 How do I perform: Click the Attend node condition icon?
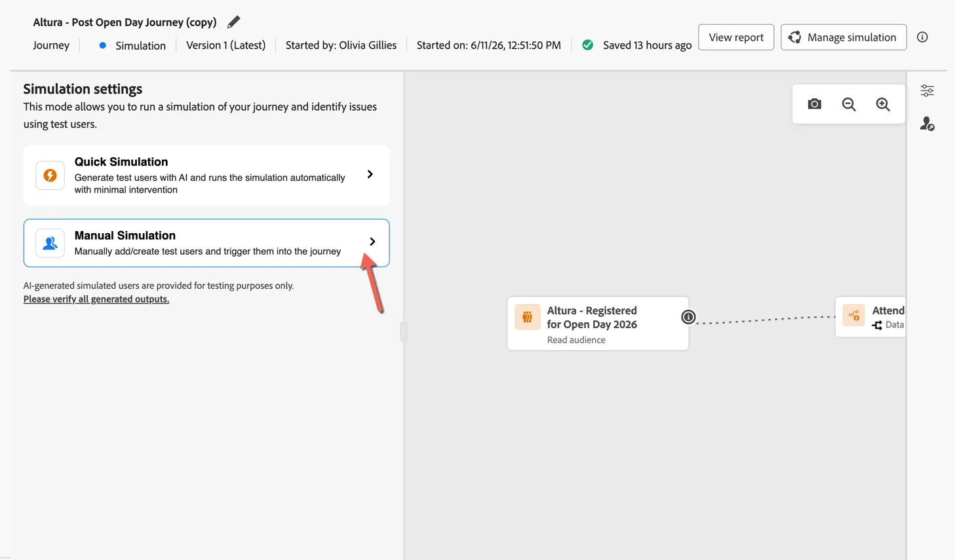click(853, 316)
